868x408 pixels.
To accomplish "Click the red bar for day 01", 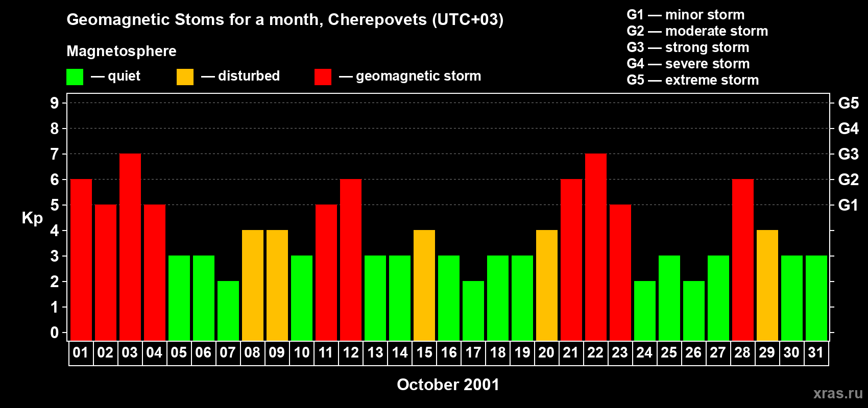I will pyautogui.click(x=81, y=260).
